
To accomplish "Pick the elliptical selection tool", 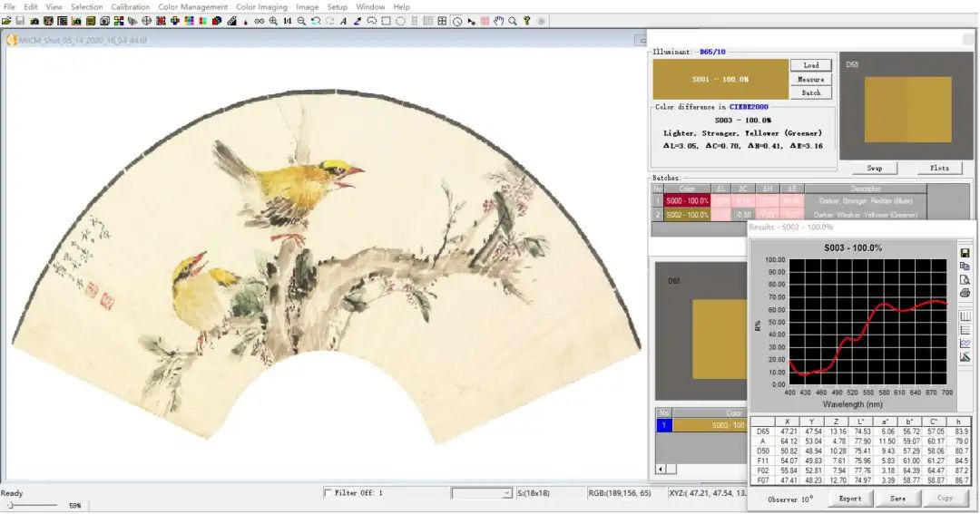I will (x=400, y=21).
